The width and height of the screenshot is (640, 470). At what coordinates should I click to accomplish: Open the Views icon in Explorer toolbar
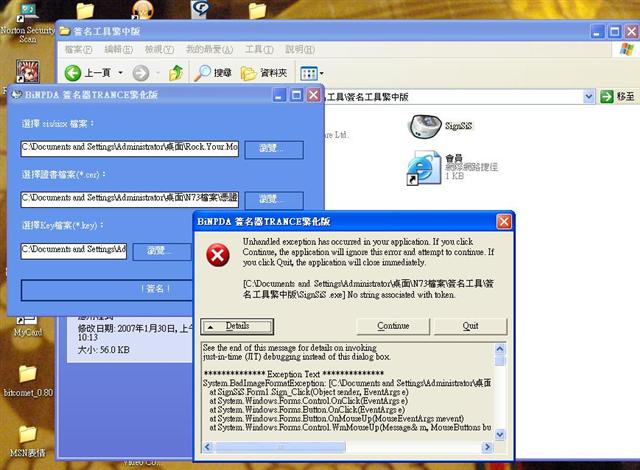[x=309, y=73]
